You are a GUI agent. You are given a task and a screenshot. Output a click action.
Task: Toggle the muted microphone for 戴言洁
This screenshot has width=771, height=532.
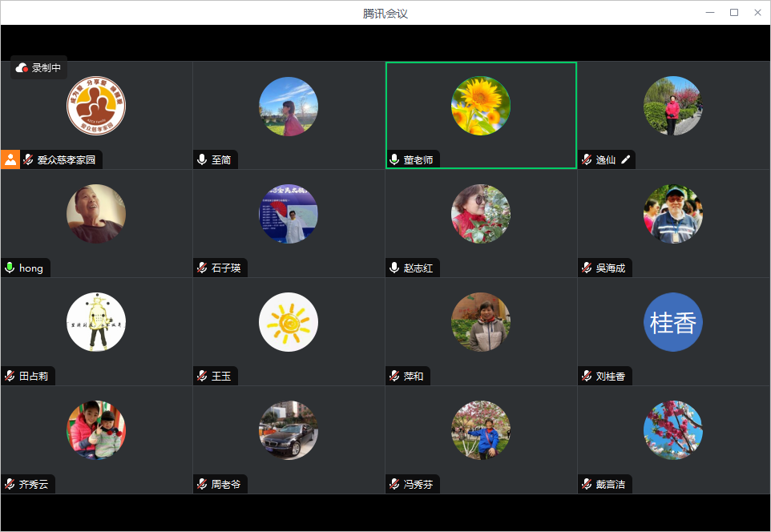587,484
